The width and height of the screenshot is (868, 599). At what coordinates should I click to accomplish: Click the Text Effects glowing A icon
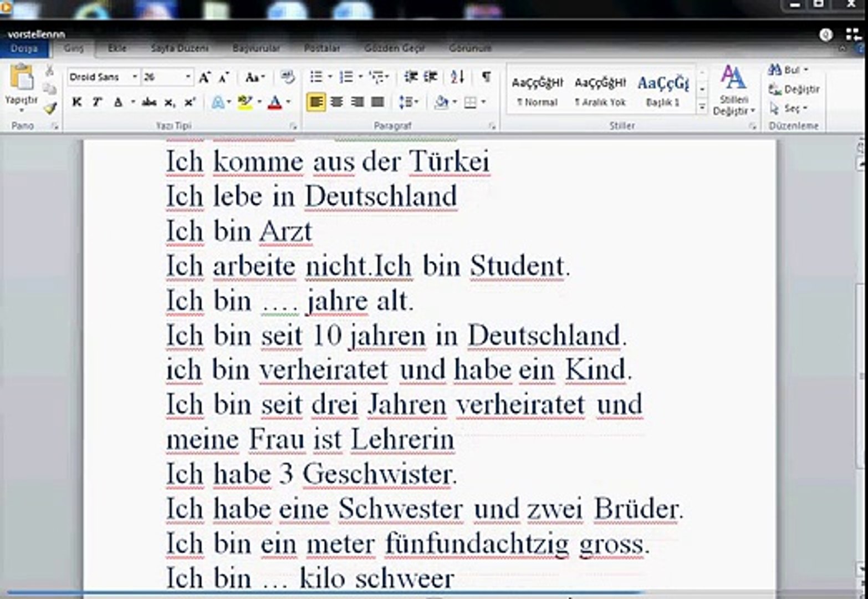pyautogui.click(x=218, y=102)
